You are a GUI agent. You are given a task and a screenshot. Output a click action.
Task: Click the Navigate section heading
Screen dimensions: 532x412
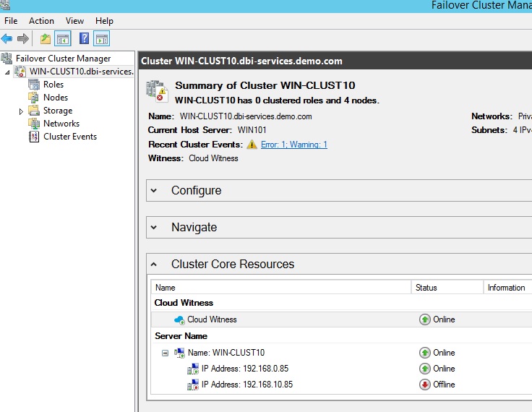point(194,228)
